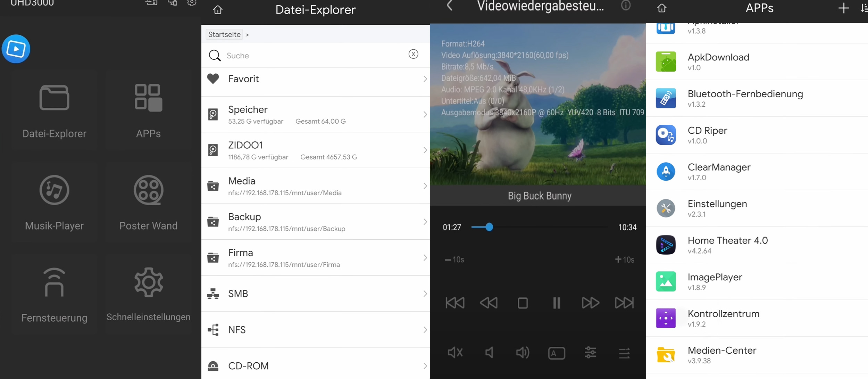Tap the settings gear beside UHD3000
Viewport: 868px width, 379px height.
coord(192,3)
